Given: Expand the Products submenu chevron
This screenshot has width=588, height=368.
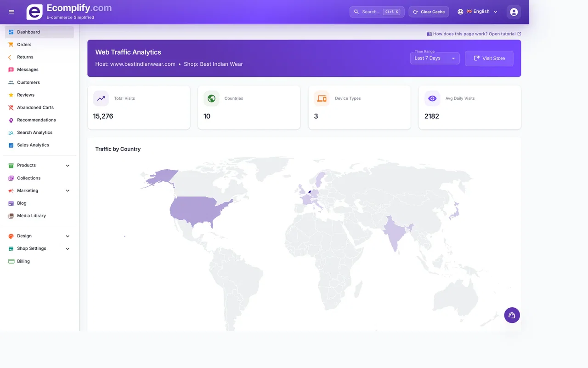Looking at the screenshot, I should [68, 166].
